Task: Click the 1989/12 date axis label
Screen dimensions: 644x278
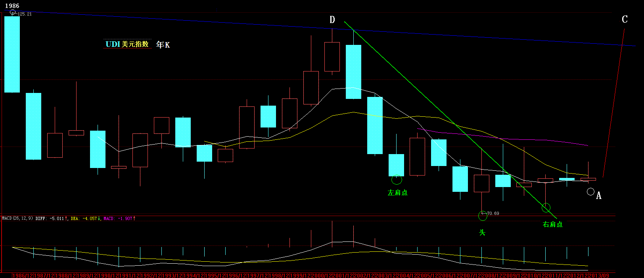Action: coord(87,275)
